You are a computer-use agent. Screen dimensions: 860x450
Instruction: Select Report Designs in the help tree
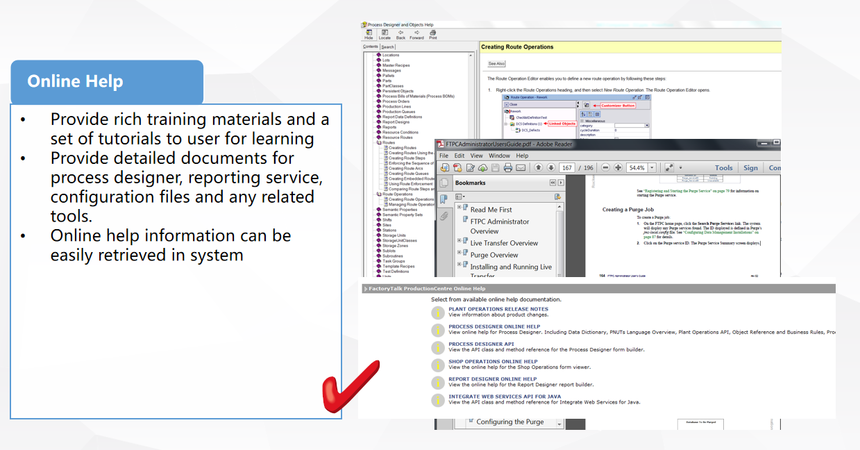pos(396,122)
